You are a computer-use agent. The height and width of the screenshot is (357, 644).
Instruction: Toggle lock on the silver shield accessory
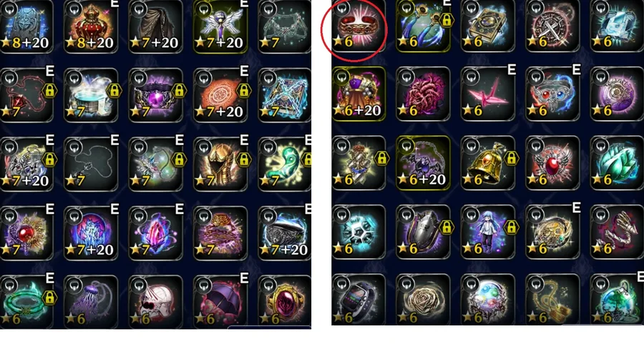coord(447,228)
